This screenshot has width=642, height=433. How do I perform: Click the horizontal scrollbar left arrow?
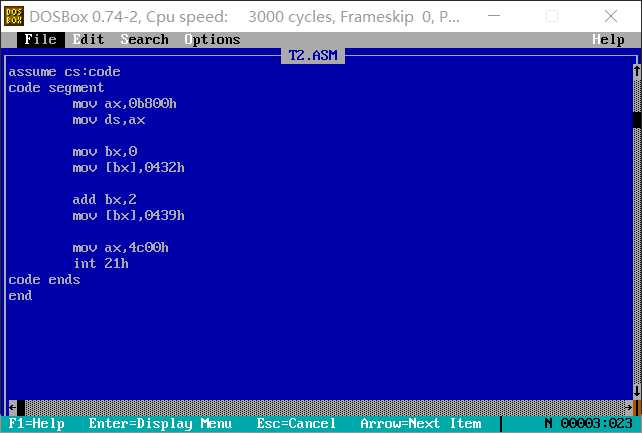[x=12, y=407]
